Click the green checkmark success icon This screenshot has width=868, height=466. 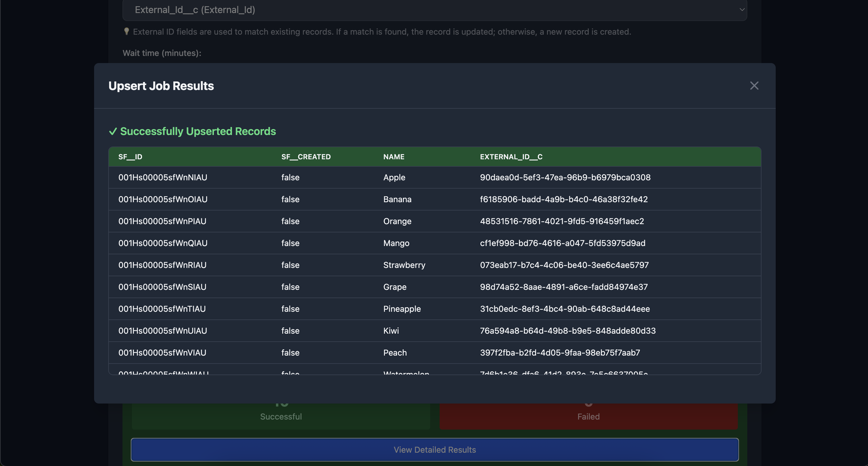pos(113,131)
